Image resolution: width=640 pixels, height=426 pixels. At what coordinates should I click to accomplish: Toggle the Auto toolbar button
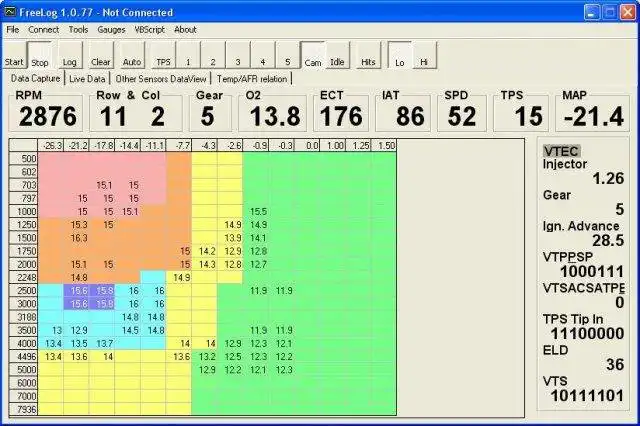[131, 55]
